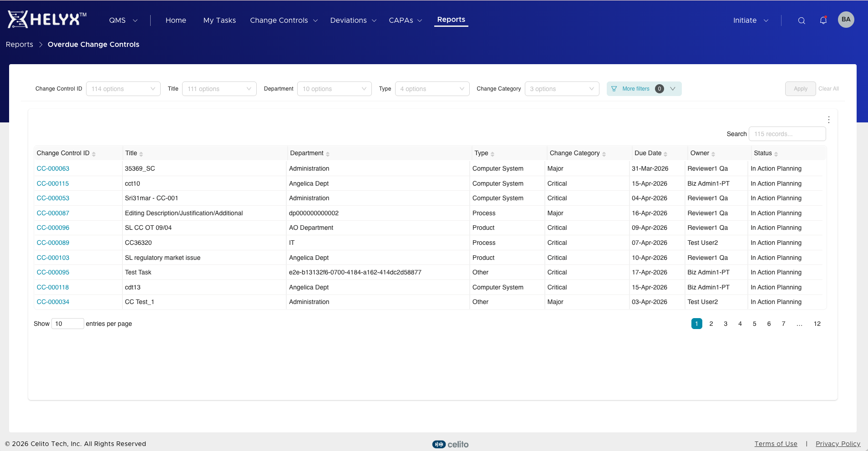Go to page 5 of results
Image resolution: width=868 pixels, height=451 pixels.
point(755,324)
